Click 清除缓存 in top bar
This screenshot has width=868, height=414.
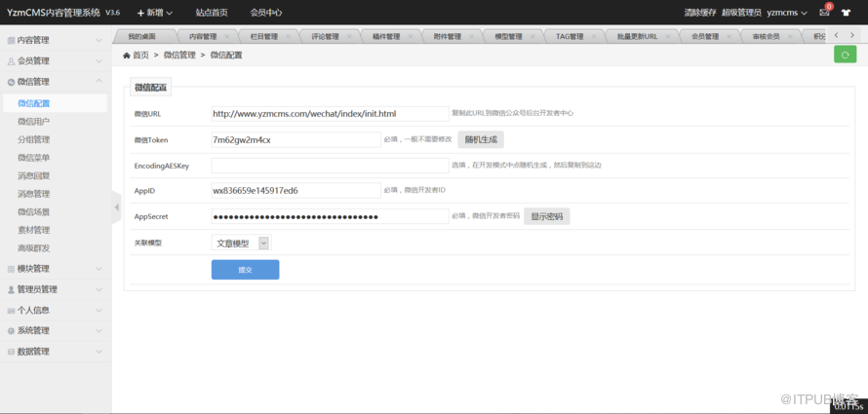click(700, 12)
